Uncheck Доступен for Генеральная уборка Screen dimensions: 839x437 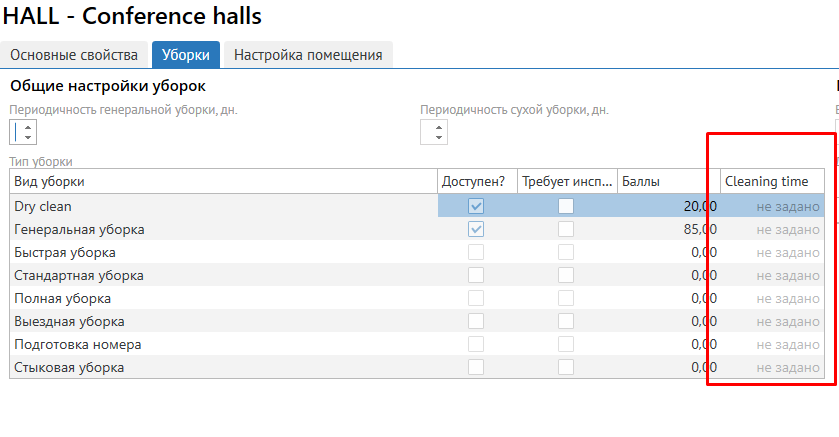477,229
